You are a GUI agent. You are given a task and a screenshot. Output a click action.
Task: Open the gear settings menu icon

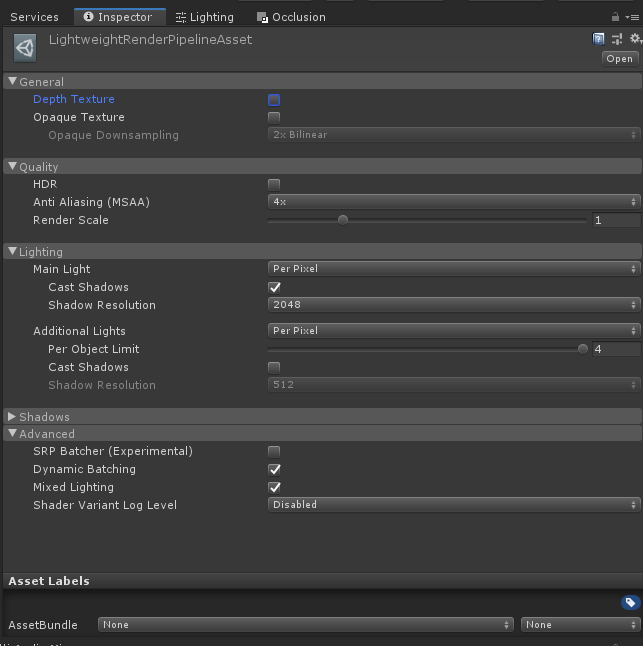click(x=635, y=39)
